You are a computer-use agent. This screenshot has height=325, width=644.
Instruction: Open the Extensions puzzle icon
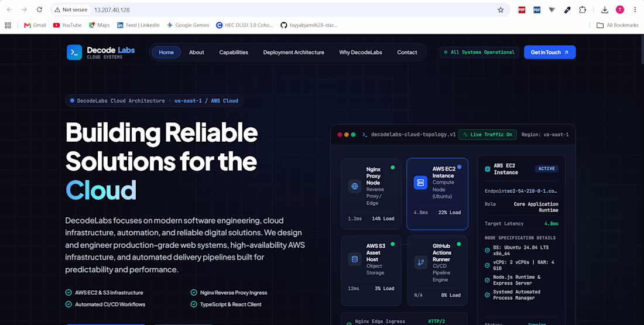(583, 10)
